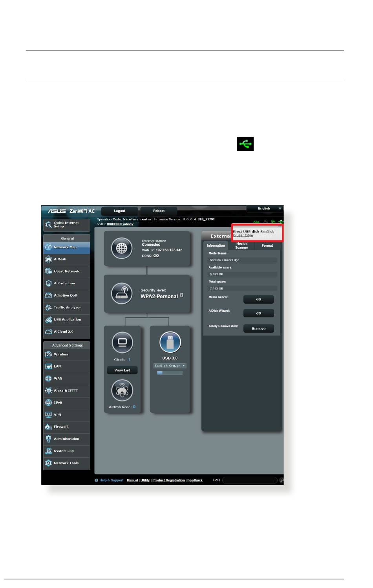Click the firmware version 3.0.0.4.386_21291 link

click(199, 220)
